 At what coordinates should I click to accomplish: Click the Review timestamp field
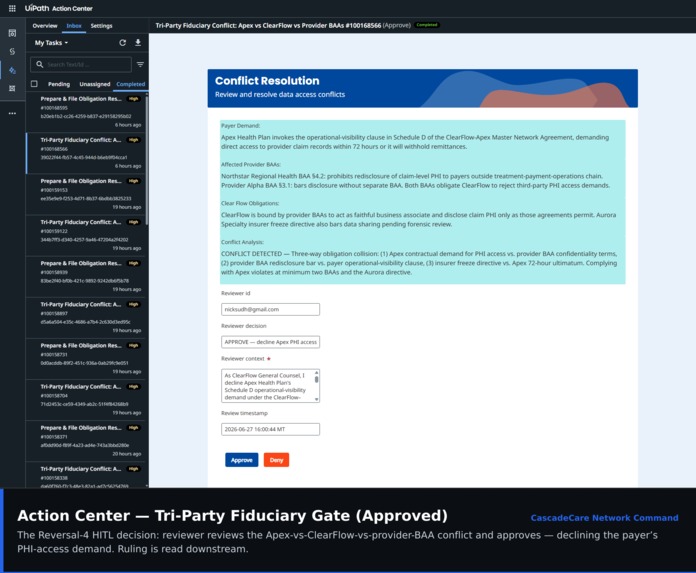pos(270,429)
